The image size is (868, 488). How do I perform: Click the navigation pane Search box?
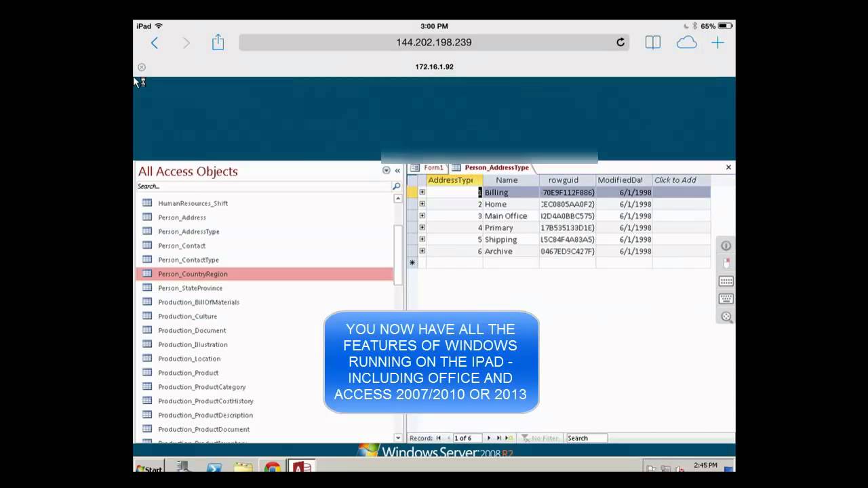(x=264, y=186)
